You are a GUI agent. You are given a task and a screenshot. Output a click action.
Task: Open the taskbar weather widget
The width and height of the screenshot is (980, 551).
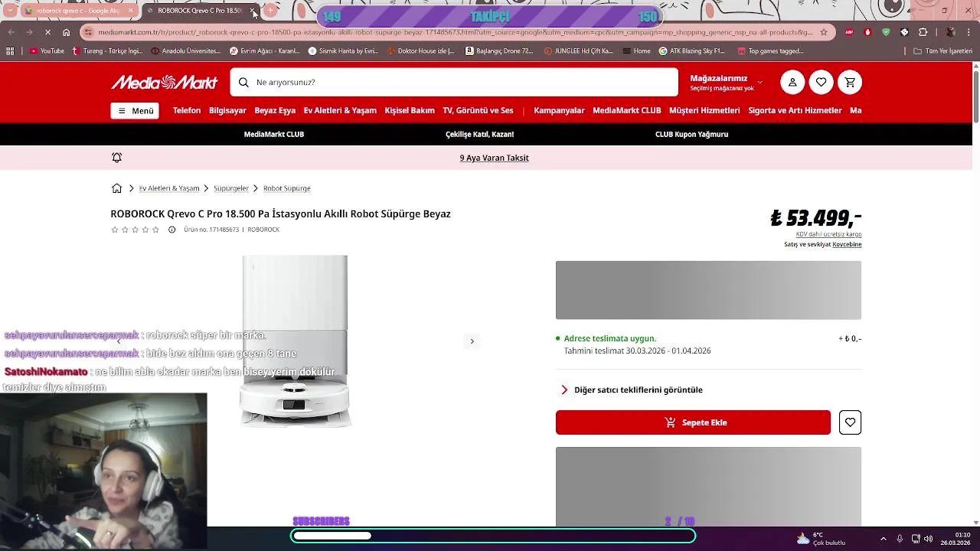pos(821,539)
